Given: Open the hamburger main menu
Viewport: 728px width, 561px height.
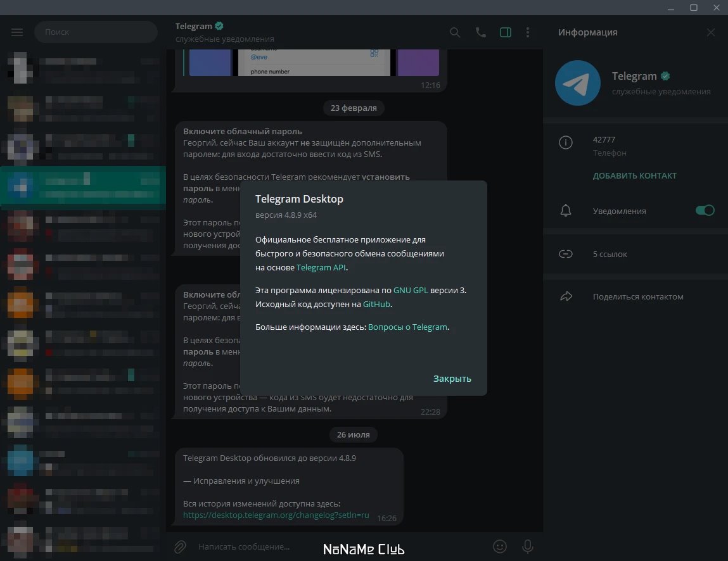Looking at the screenshot, I should tap(17, 32).
